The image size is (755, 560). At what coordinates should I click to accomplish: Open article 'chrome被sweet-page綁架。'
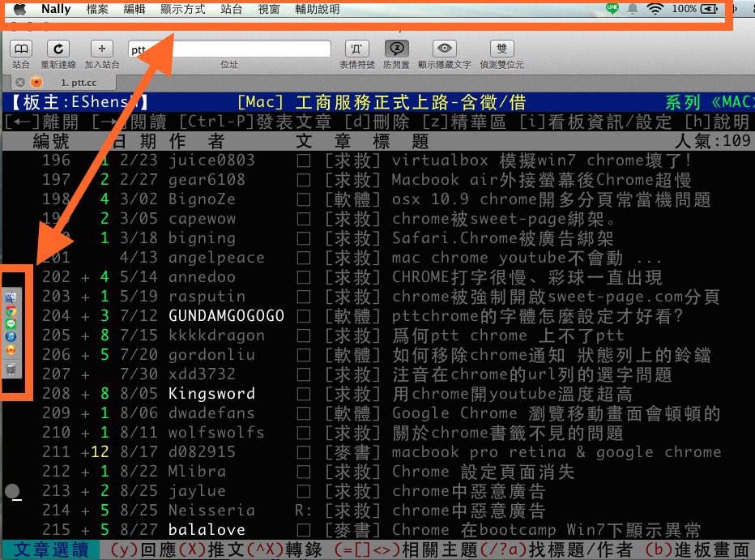coord(503,219)
